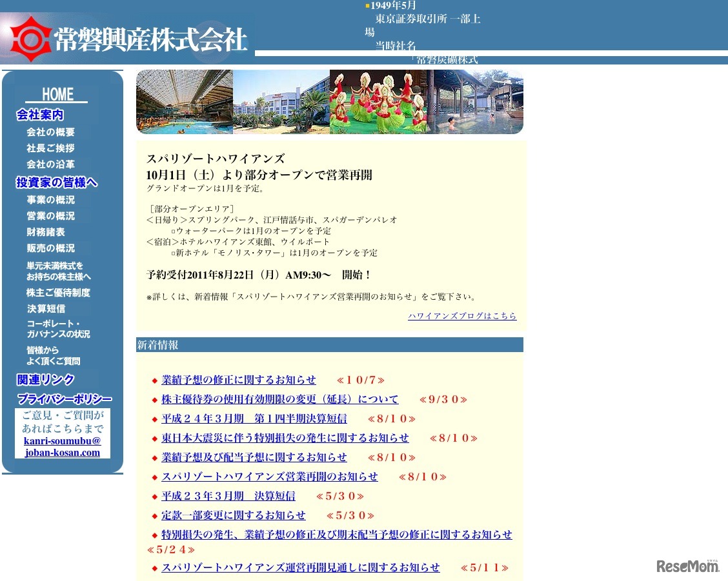Click the indoor water park banner photo
The height and width of the screenshot is (581, 728).
[x=185, y=102]
